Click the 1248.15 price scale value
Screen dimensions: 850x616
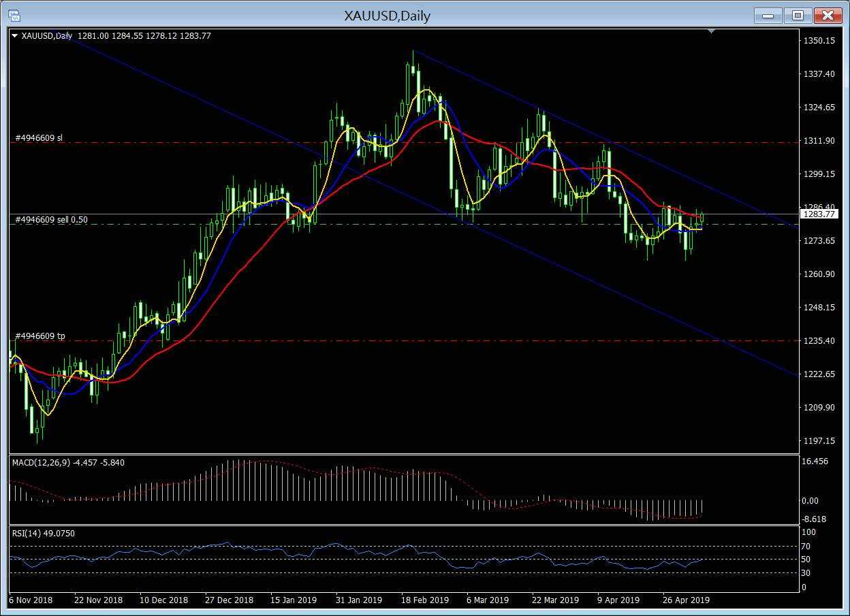(819, 308)
